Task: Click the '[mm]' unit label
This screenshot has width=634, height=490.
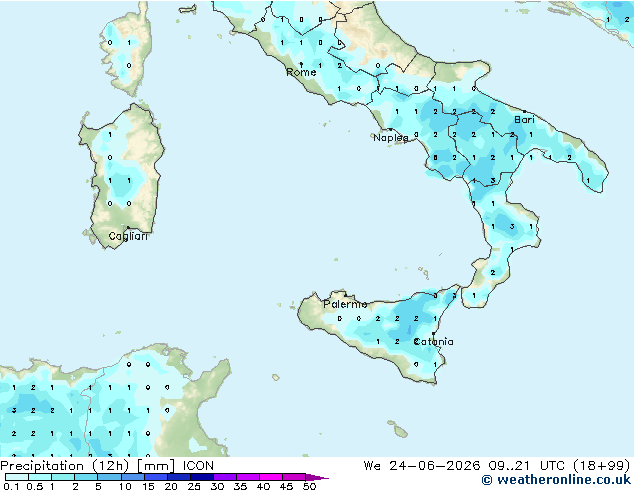Action: tap(156, 466)
